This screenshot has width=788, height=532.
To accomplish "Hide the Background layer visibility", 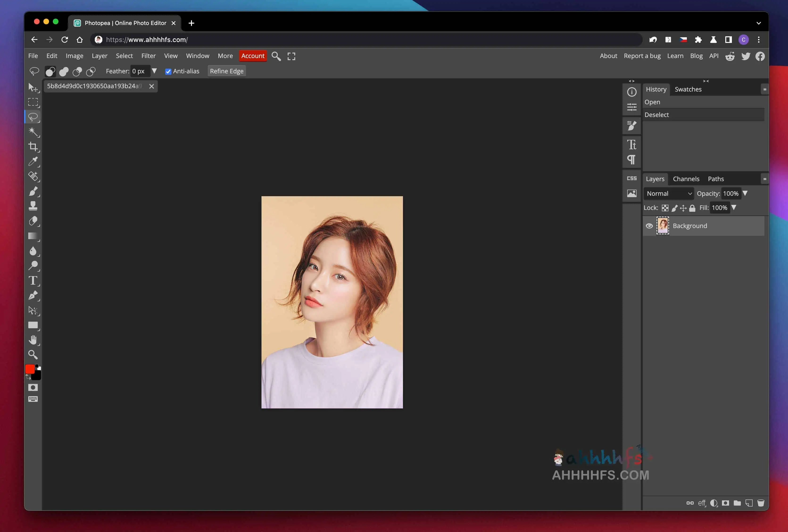I will (x=649, y=226).
